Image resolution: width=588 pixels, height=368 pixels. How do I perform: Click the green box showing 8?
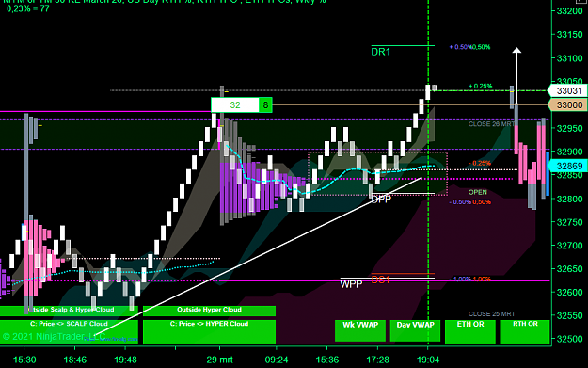pyautogui.click(x=265, y=105)
